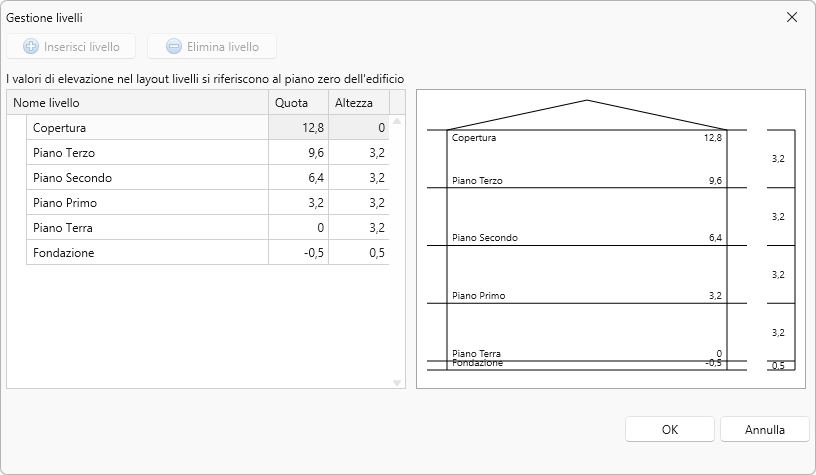The image size is (816, 475).
Task: Click the Altezza column header
Action: (357, 103)
